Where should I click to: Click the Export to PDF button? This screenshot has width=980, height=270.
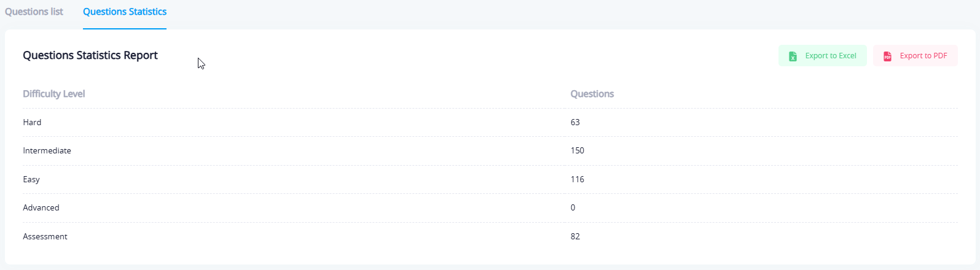915,56
